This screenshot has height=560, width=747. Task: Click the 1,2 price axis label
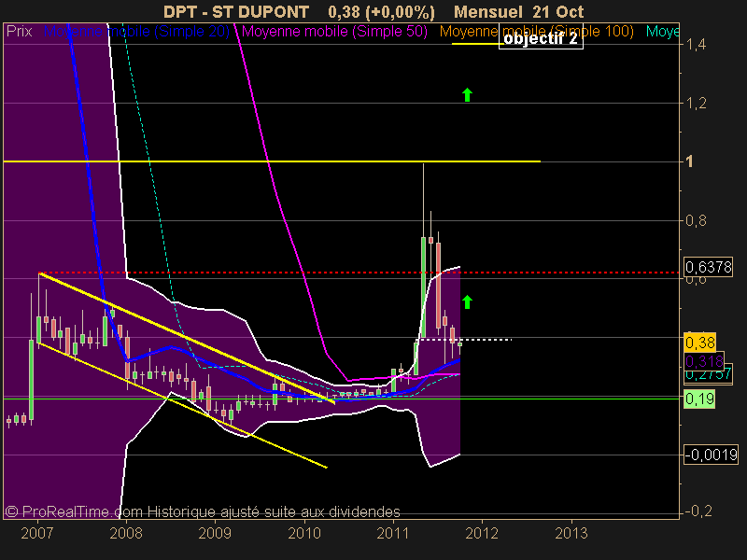tap(696, 104)
